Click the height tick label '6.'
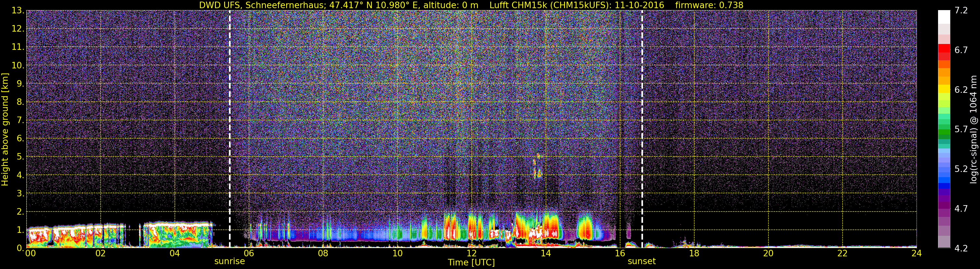The image size is (980, 269). click(x=20, y=139)
